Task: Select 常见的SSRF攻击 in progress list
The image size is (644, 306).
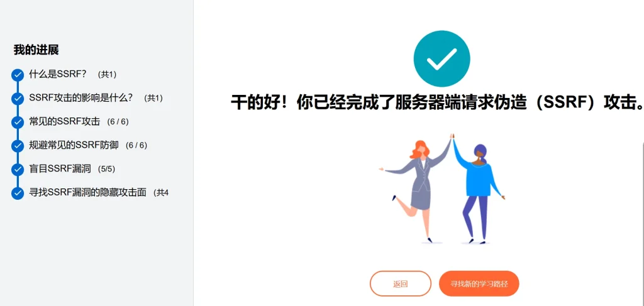Action: point(65,121)
